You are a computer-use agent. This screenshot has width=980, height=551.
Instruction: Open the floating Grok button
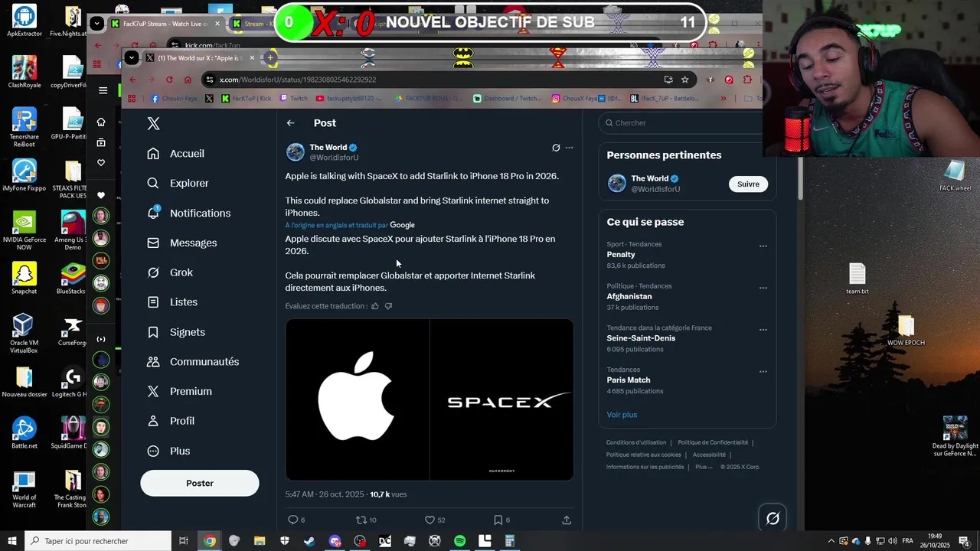(773, 518)
